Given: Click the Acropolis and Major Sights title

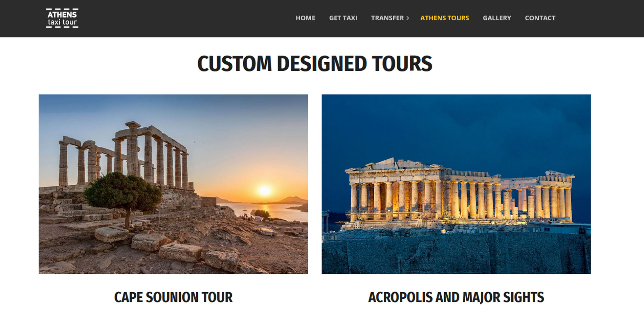Looking at the screenshot, I should 456,297.
